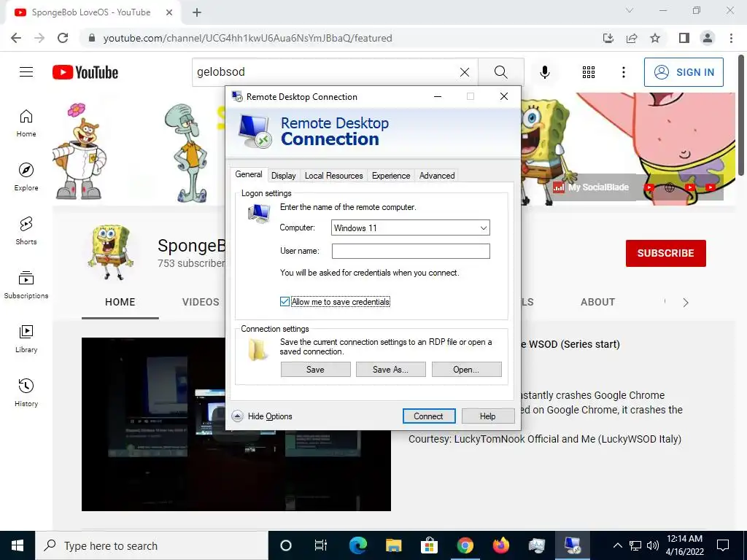Open a new Chrome tab
The height and width of the screenshot is (560, 747).
[197, 12]
